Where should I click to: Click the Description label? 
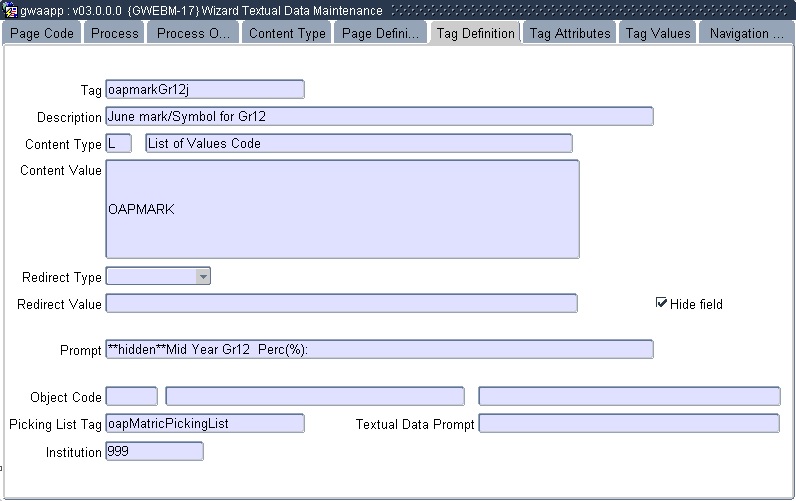tap(70, 117)
